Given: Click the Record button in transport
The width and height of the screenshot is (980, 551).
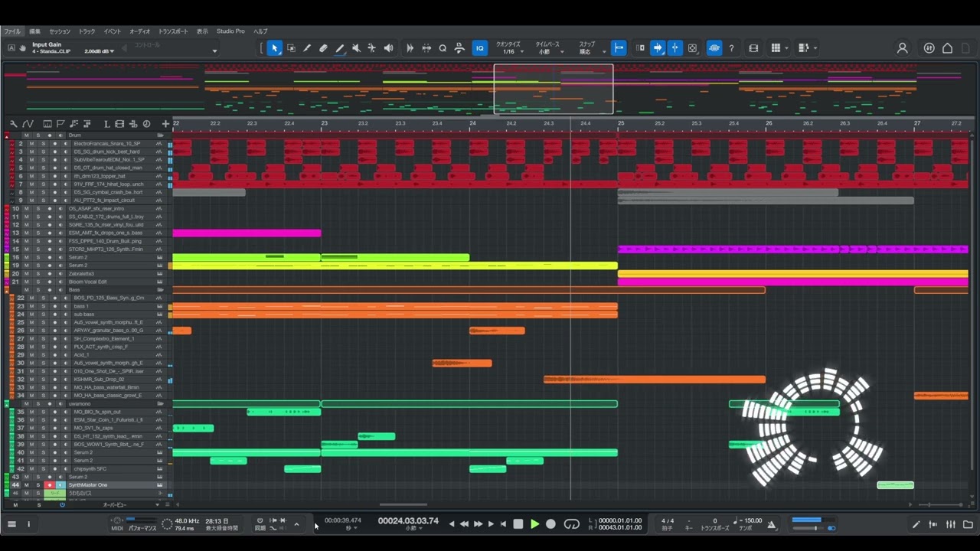Looking at the screenshot, I should click(550, 524).
